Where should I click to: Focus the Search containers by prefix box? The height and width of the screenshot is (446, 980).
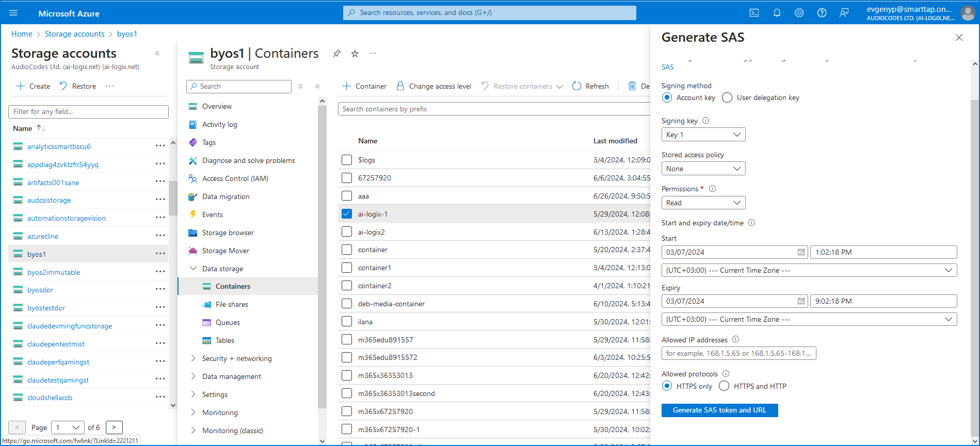point(494,109)
